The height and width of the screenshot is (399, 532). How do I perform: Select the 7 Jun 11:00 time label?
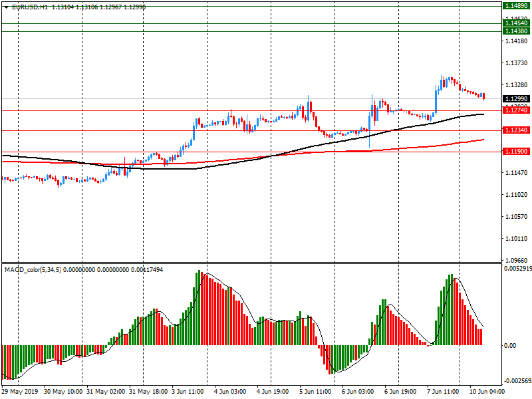click(443, 392)
